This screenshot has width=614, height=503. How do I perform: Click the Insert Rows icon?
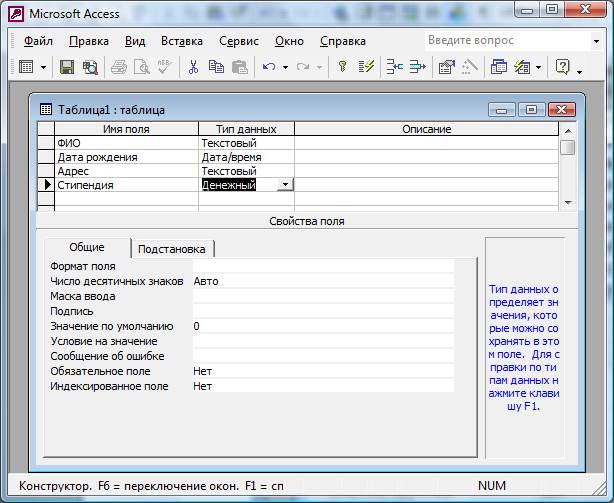point(394,67)
